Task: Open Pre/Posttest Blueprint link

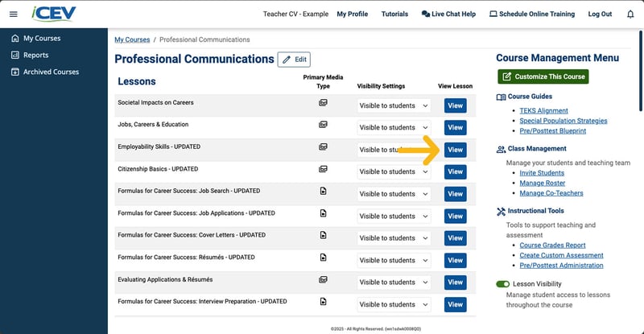Action: click(x=553, y=130)
